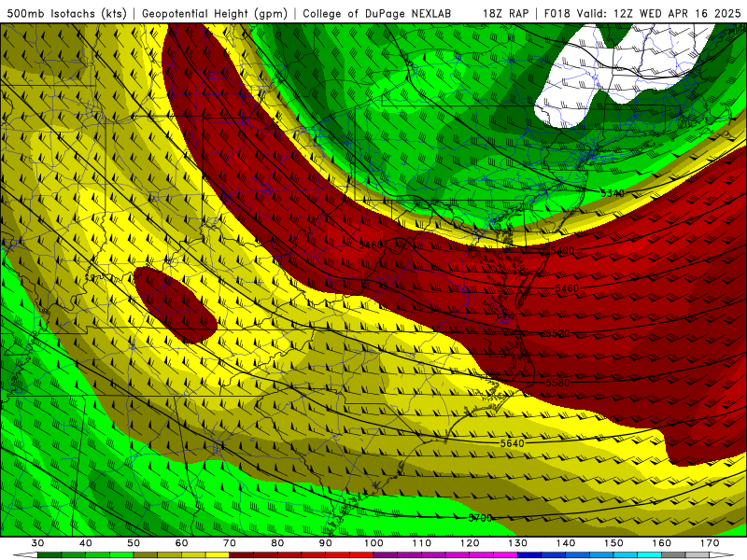Click the 160 label on the color scale

coord(662,543)
